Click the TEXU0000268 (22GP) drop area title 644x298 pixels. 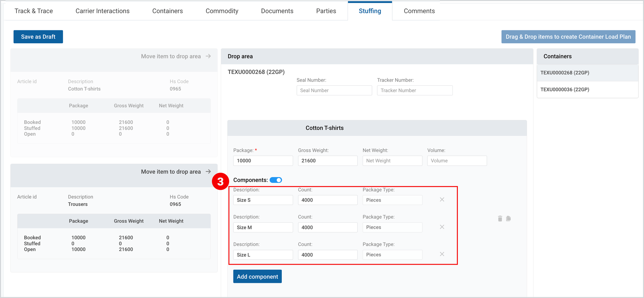click(x=256, y=72)
